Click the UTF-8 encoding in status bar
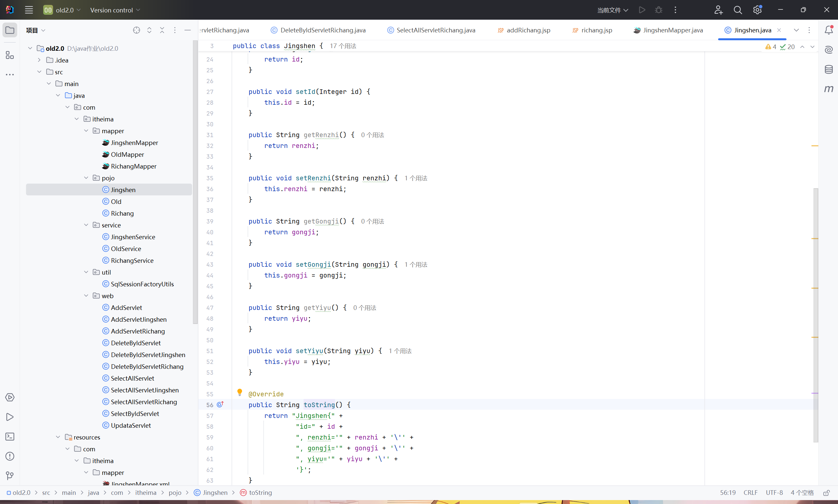The width and height of the screenshot is (838, 504). coord(774,493)
